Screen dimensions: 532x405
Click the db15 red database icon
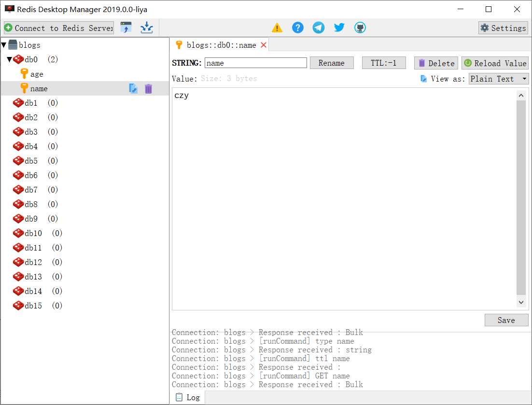[18, 306]
